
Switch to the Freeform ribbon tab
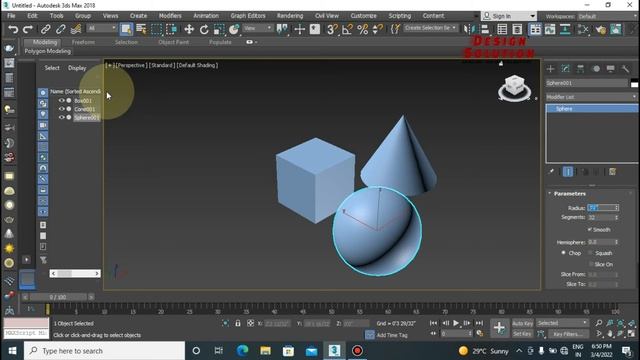[83, 42]
